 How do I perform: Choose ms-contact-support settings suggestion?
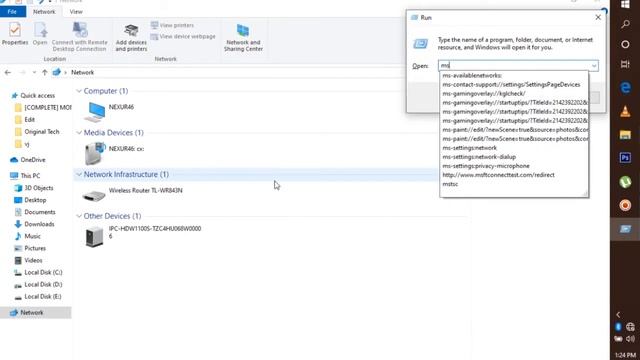point(514,84)
